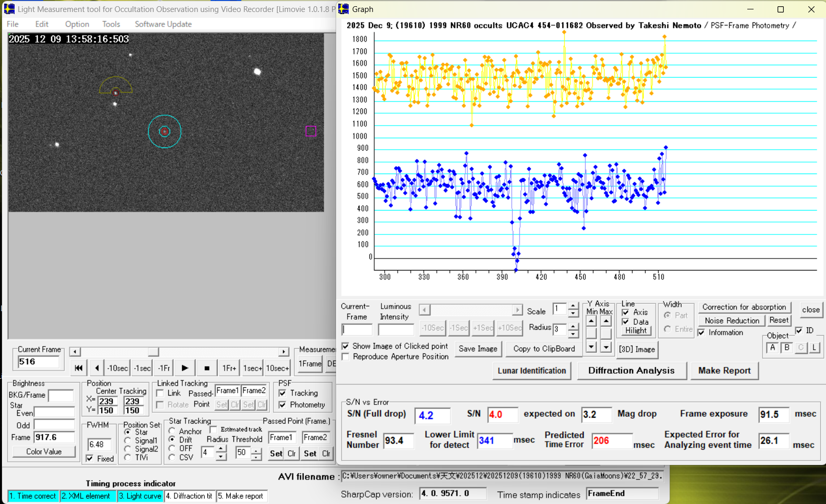The width and height of the screenshot is (826, 504).
Task: Open the Tools menu
Action: pos(110,24)
